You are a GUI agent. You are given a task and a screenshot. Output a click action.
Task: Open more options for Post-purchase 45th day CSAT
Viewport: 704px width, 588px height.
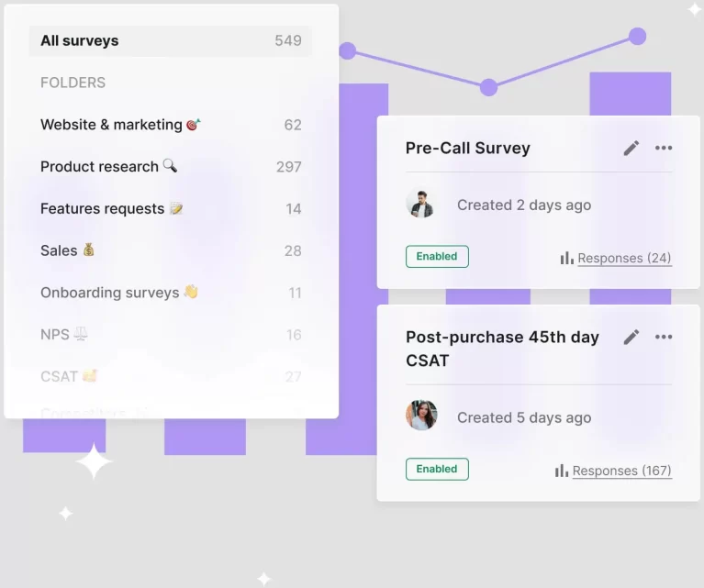coord(664,338)
